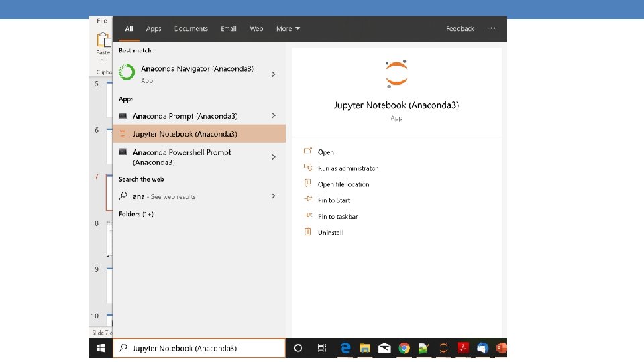
Task: Switch to the Apps search tab
Action: pyautogui.click(x=154, y=29)
